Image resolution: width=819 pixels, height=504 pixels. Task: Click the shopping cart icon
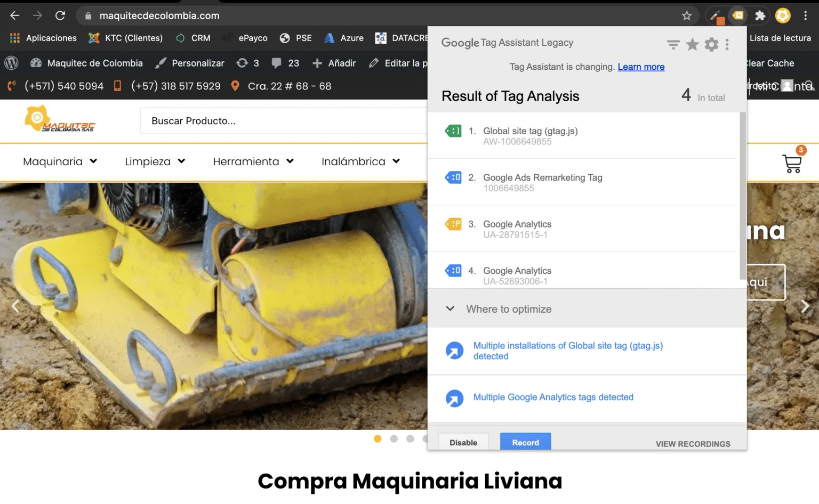(x=792, y=163)
